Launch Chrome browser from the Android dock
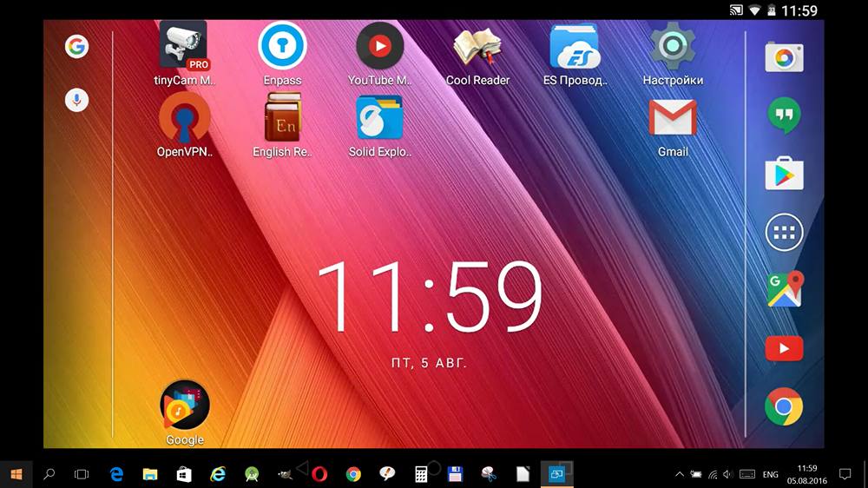 point(784,406)
